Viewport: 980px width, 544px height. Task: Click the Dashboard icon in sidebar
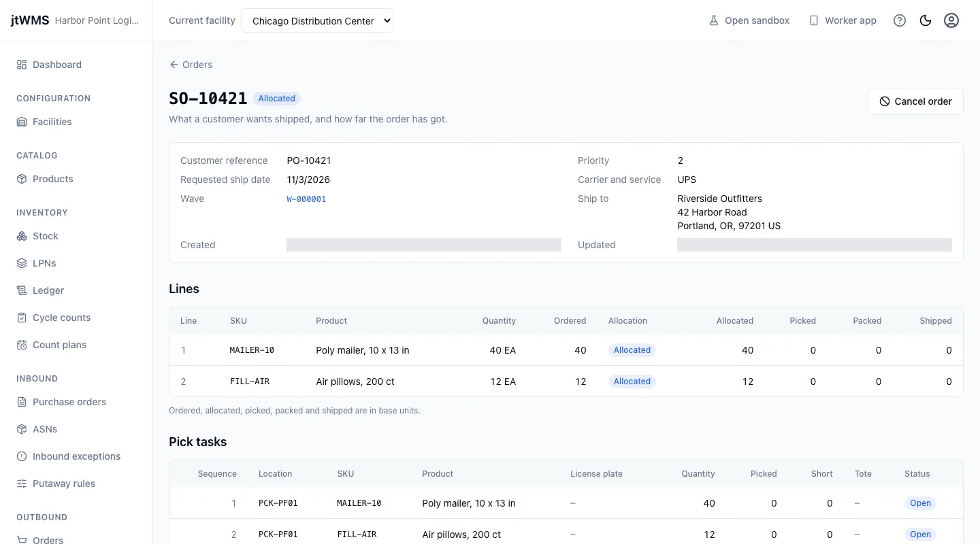tap(22, 65)
